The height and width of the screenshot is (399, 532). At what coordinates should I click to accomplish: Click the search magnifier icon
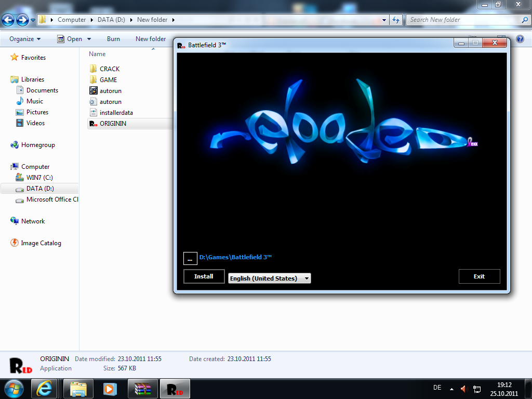pos(525,20)
